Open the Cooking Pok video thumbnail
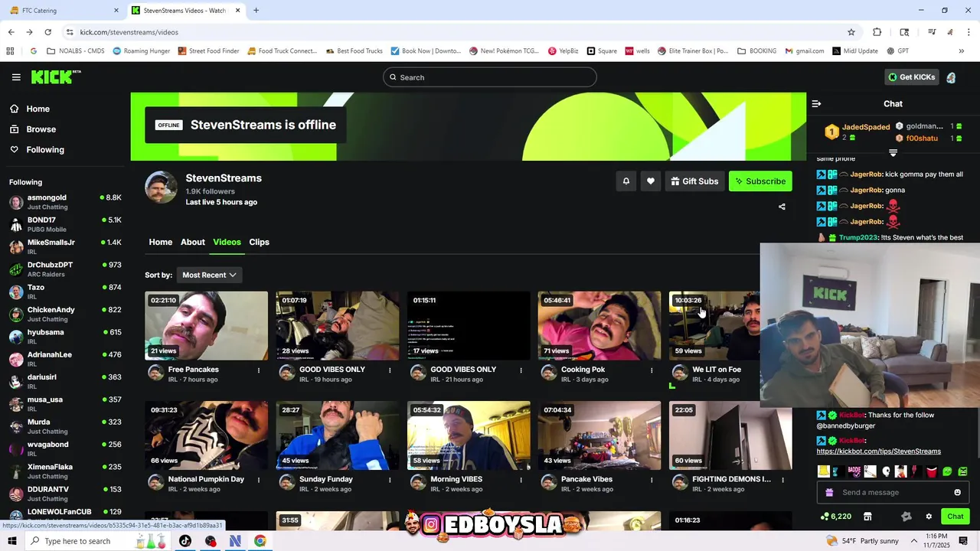This screenshot has height=551, width=980. pos(599,325)
